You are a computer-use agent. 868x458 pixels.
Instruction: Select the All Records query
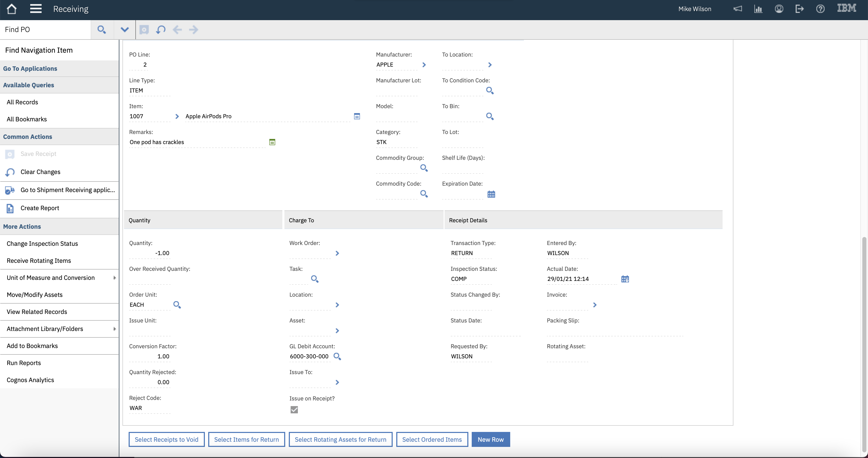22,102
